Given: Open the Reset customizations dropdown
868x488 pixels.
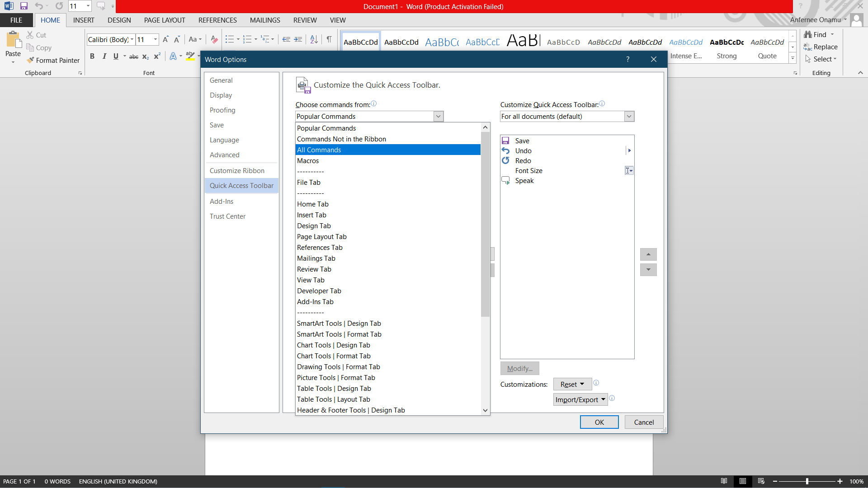Looking at the screenshot, I should click(x=572, y=384).
